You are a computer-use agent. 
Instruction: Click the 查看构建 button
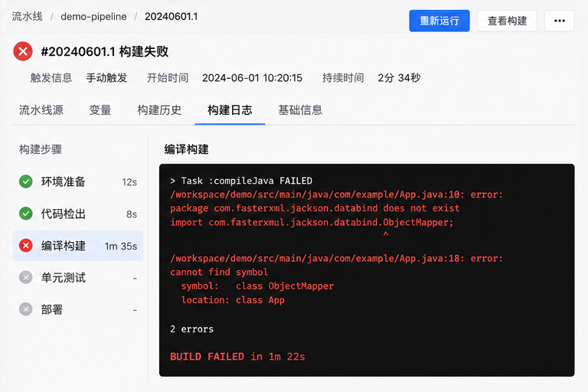tap(507, 21)
